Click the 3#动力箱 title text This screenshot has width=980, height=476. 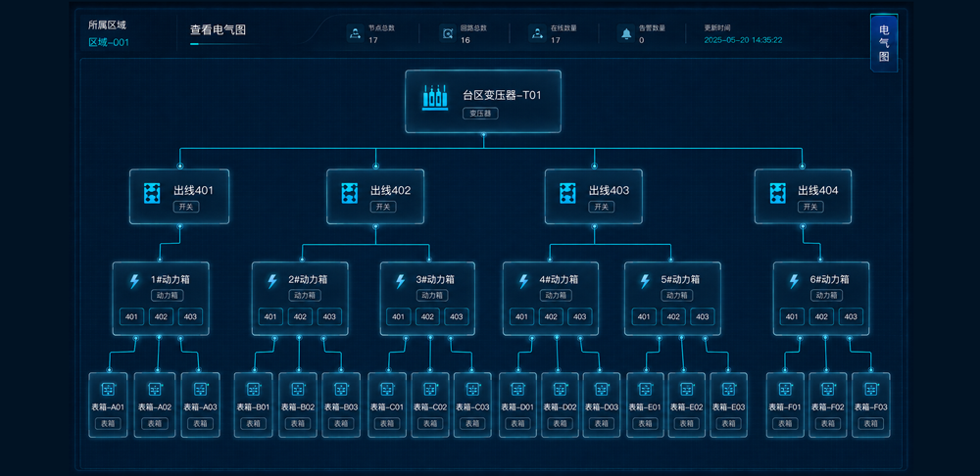pos(435,280)
